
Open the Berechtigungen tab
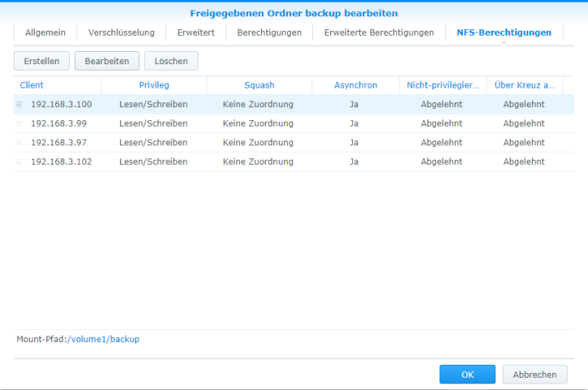(269, 32)
